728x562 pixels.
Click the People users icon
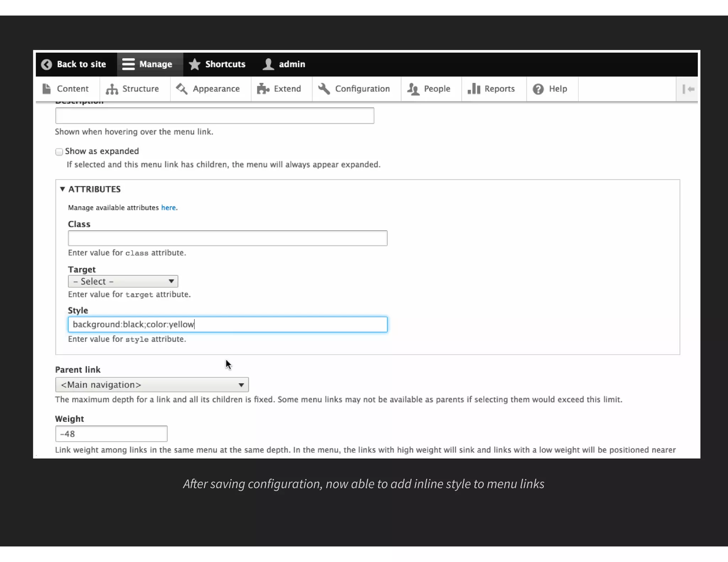coord(413,89)
